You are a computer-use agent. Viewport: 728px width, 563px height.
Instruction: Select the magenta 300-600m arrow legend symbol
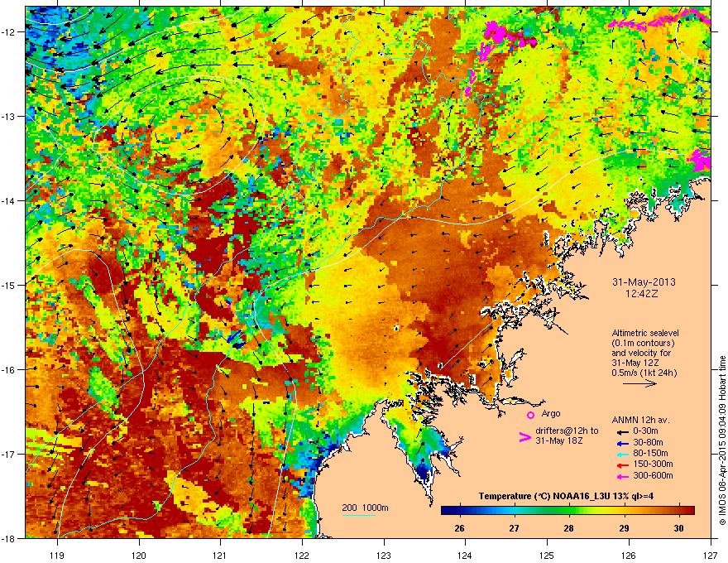click(623, 476)
